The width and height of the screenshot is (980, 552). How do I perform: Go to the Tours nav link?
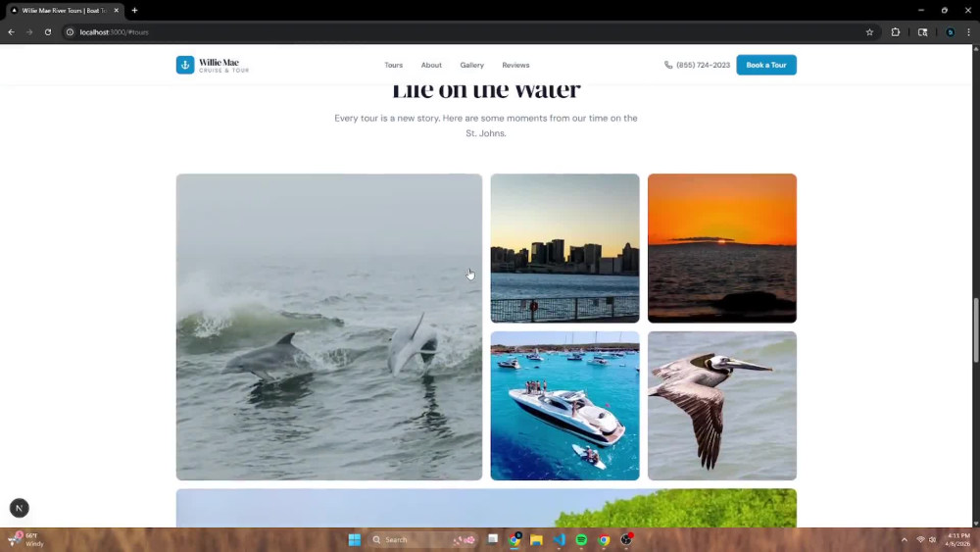[393, 65]
